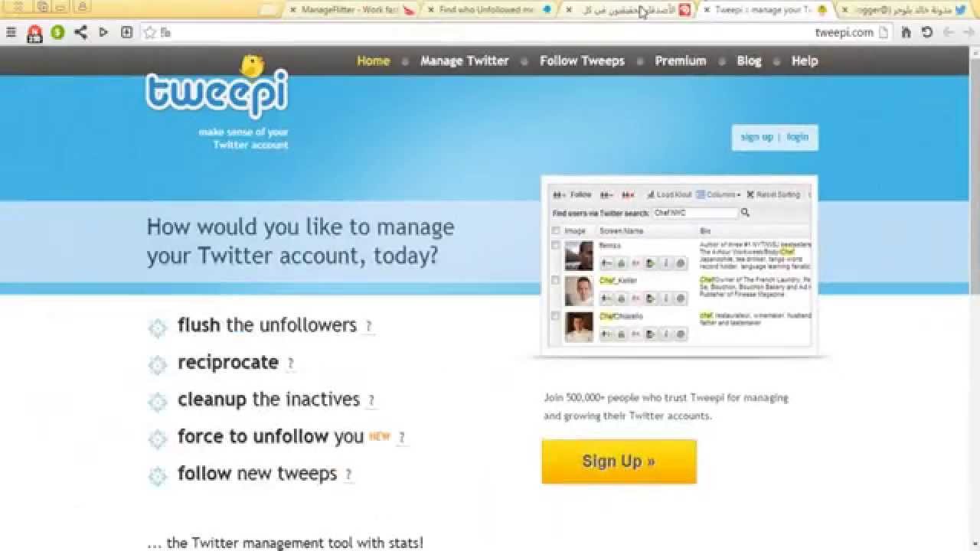Click the magnifier search icon in preview

[745, 213]
